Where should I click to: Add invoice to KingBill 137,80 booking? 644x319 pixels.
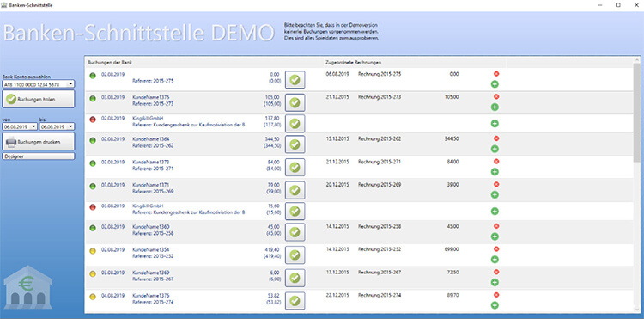click(x=495, y=123)
